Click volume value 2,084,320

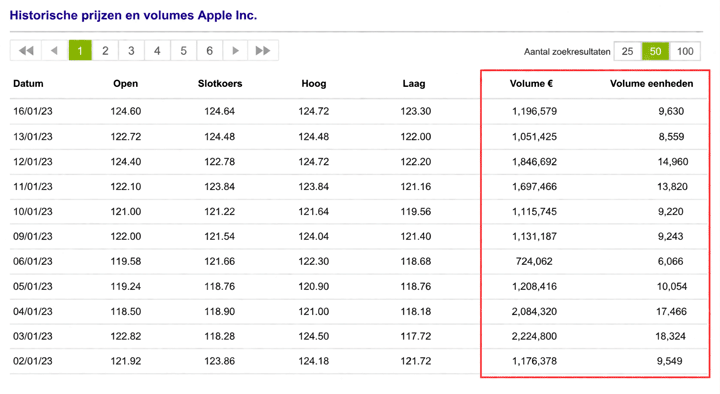coord(534,311)
